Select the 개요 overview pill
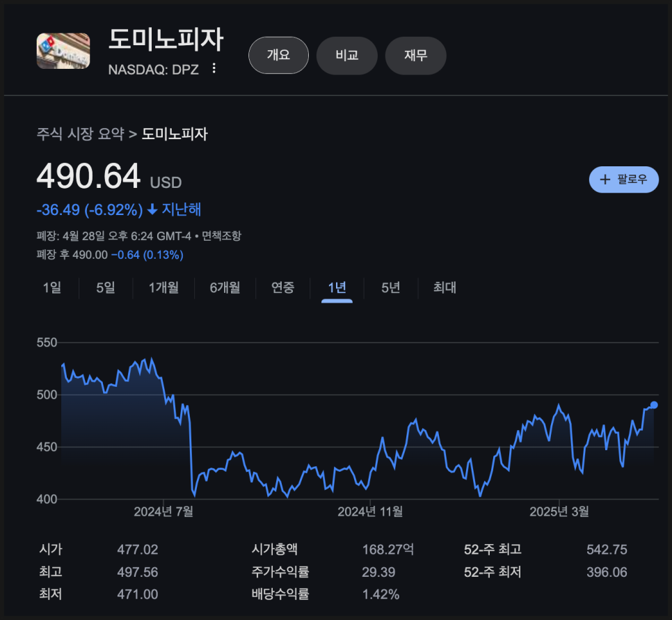This screenshot has width=672, height=620. coord(278,55)
